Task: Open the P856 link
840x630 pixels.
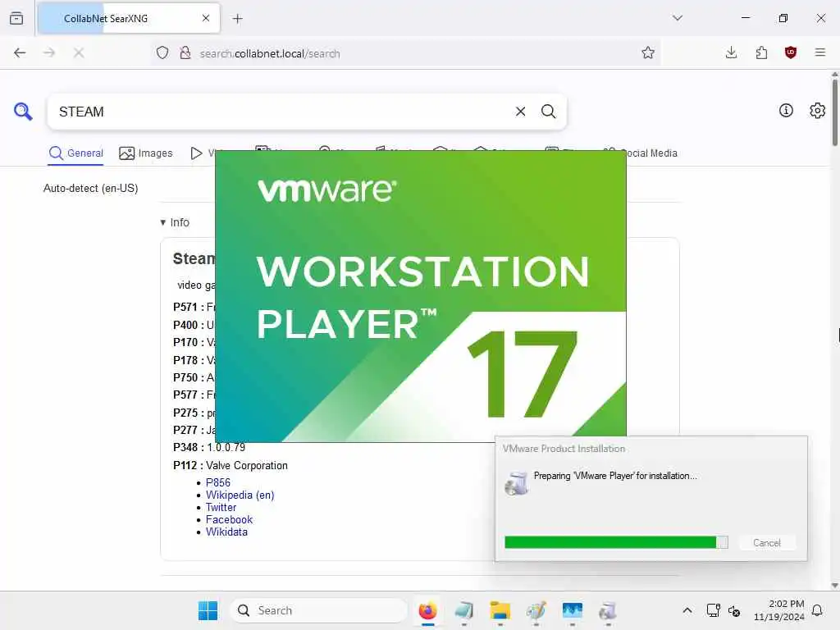Action: (218, 482)
